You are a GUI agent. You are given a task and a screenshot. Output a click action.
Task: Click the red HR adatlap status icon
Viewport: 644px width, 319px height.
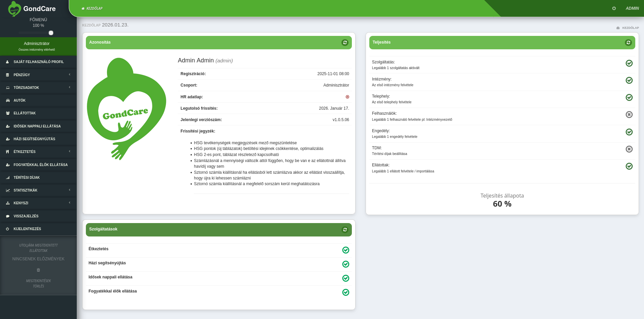(347, 97)
